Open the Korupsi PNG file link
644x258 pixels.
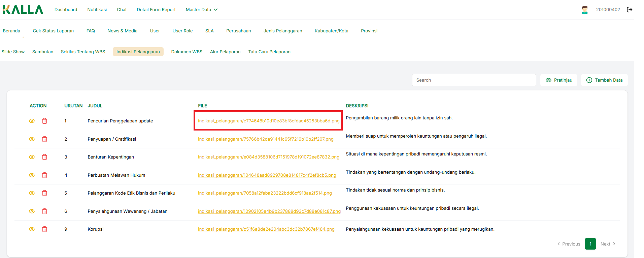tap(266, 229)
